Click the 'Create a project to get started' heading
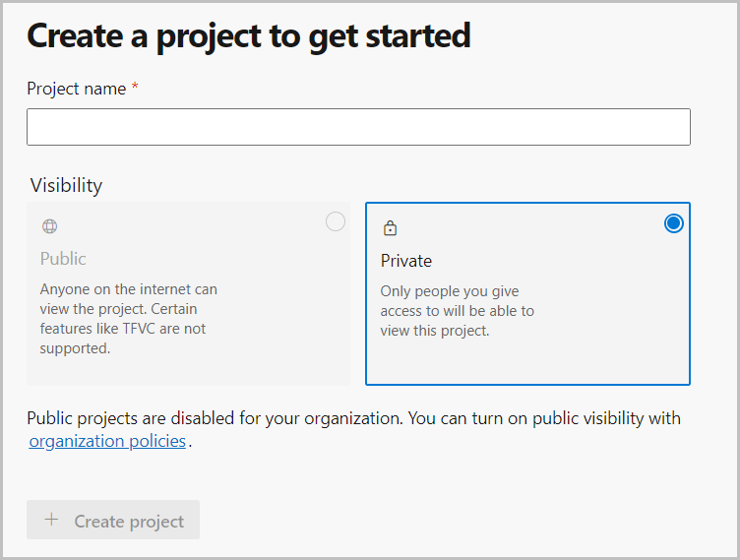The height and width of the screenshot is (560, 740). pyautogui.click(x=248, y=35)
